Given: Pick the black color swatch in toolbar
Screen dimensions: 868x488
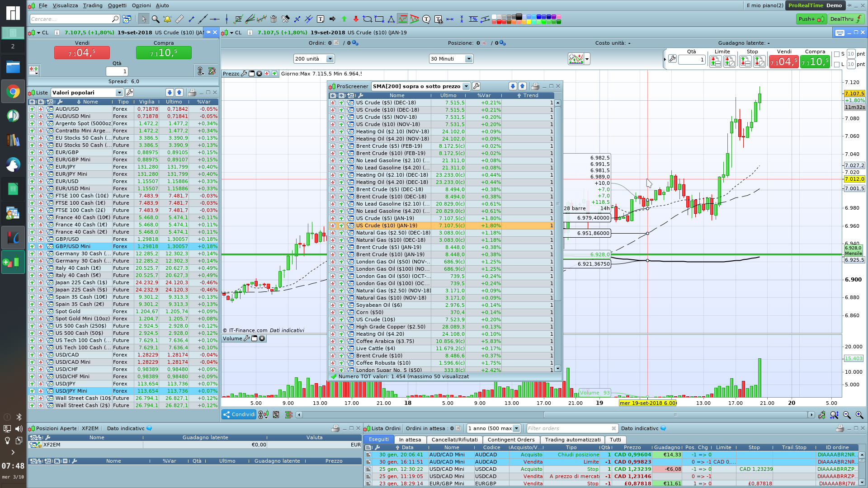Looking at the screenshot, I should click(x=519, y=17).
